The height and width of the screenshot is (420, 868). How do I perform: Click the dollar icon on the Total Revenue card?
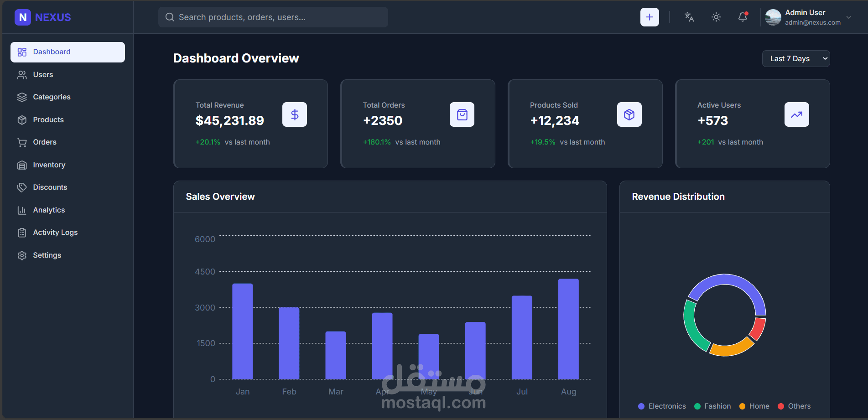tap(294, 114)
